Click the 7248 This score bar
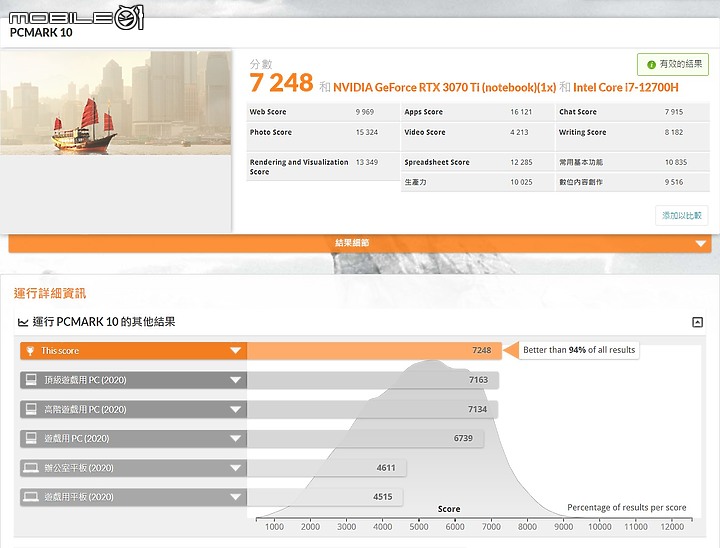The width and height of the screenshot is (720, 548). click(374, 350)
